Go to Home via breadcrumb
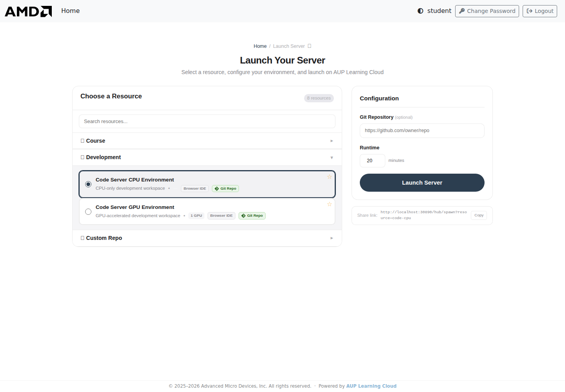Image resolution: width=565 pixels, height=392 pixels. pyautogui.click(x=260, y=46)
